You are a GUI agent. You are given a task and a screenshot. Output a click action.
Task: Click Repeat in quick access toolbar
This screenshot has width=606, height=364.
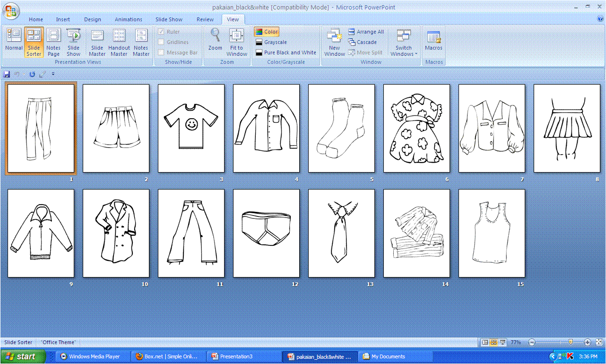coord(32,74)
